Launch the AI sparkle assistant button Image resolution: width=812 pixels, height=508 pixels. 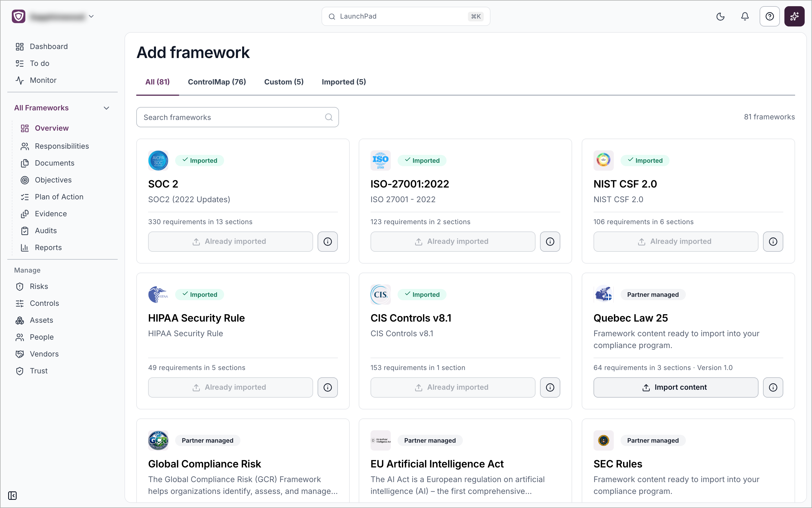[x=794, y=16]
